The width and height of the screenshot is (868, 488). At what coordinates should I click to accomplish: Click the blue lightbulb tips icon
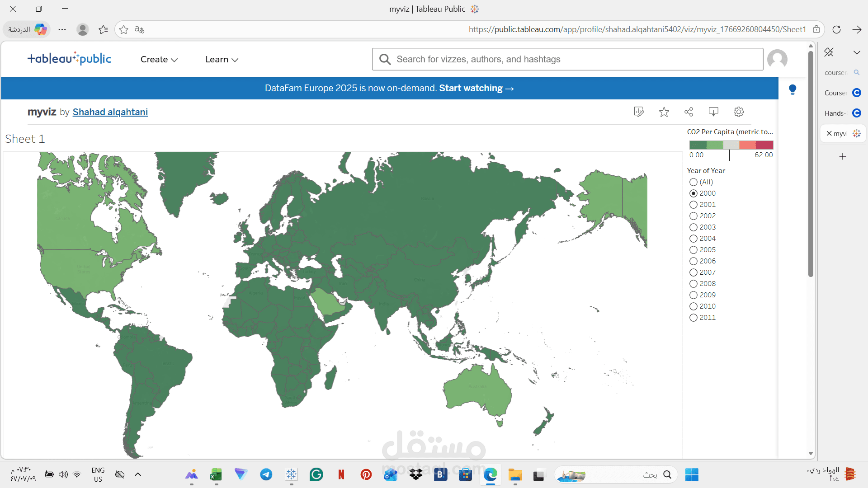(x=793, y=89)
